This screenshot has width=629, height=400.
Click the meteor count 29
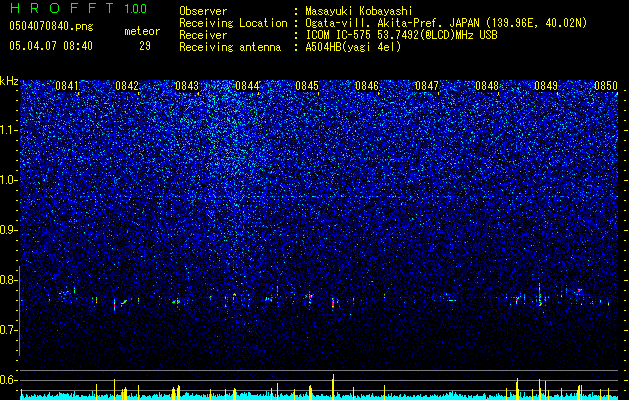[x=145, y=46]
